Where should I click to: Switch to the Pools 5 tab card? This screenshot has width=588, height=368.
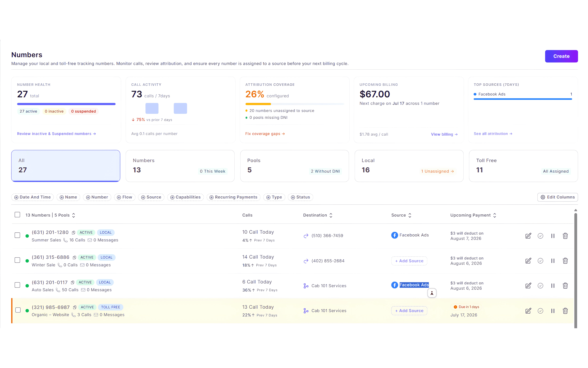tap(294, 166)
